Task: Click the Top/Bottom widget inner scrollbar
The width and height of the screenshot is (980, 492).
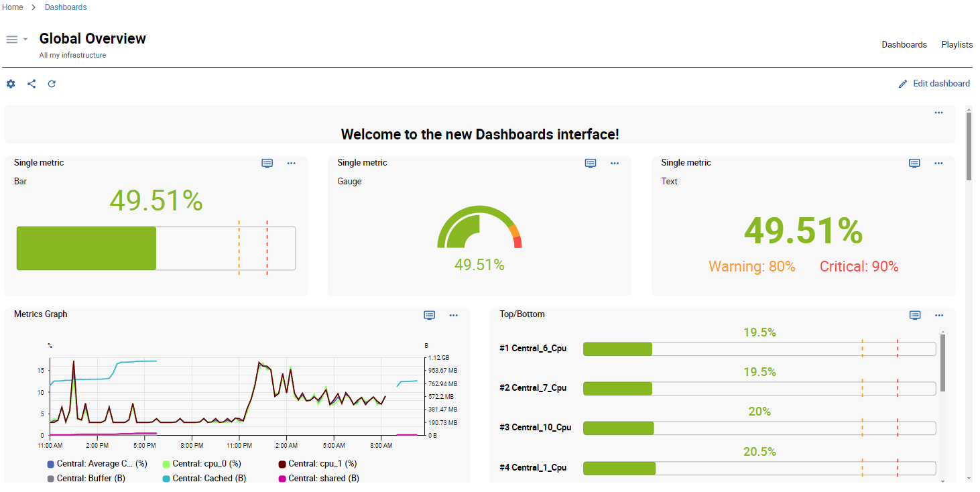Action: pos(943,363)
